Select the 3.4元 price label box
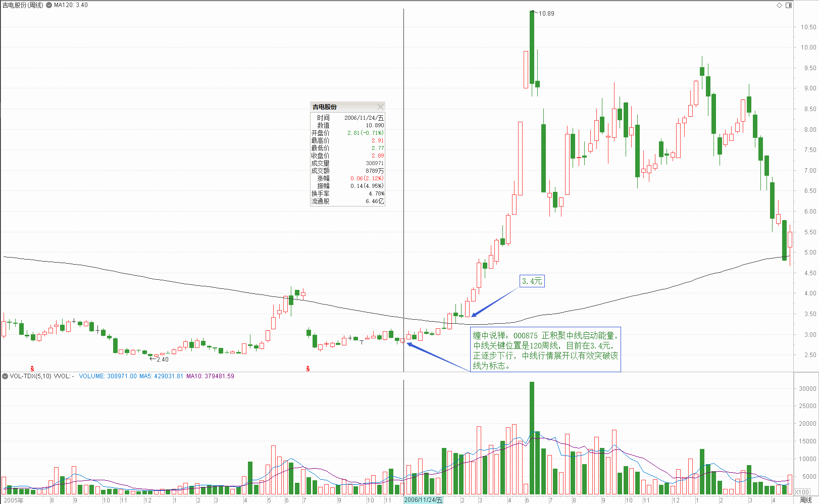The width and height of the screenshot is (819, 504). (532, 281)
